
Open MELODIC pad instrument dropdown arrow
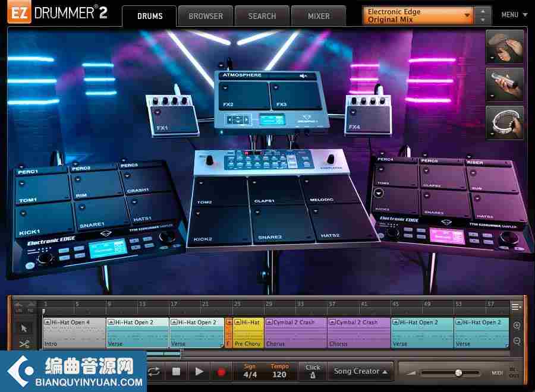(307, 182)
